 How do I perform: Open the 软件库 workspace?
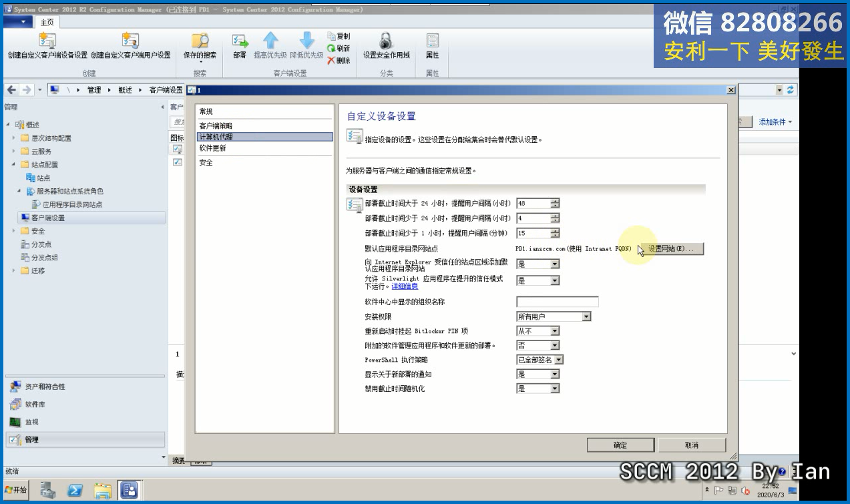84,405
